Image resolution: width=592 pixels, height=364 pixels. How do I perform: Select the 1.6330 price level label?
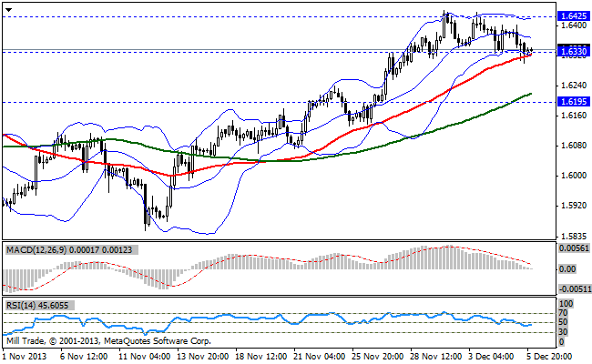(574, 51)
